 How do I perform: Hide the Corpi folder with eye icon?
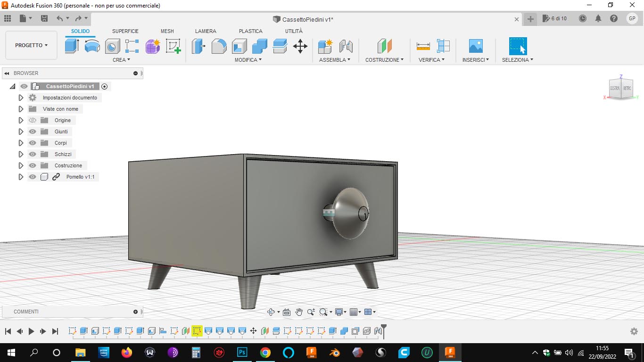tap(33, 143)
